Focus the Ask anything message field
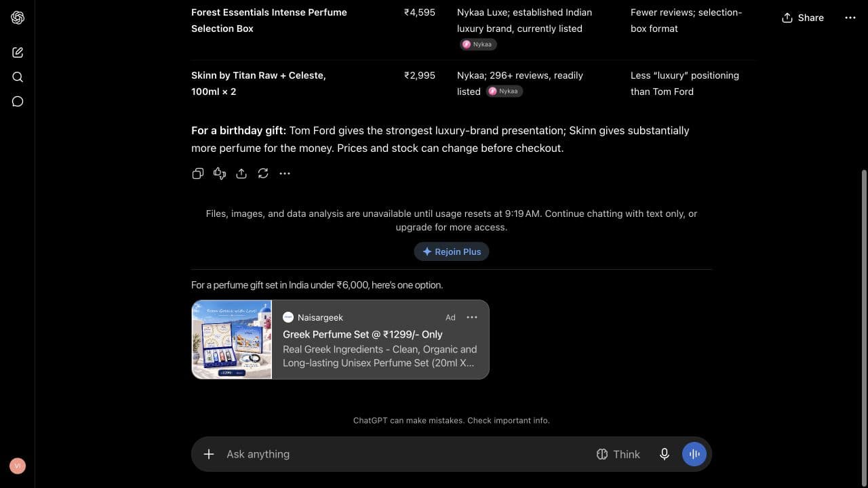868x488 pixels. pos(404,454)
